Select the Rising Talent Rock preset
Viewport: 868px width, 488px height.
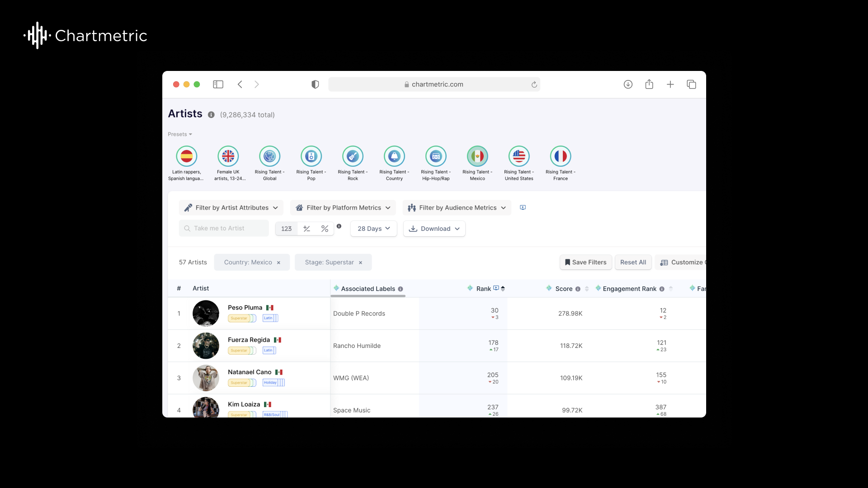tap(353, 163)
